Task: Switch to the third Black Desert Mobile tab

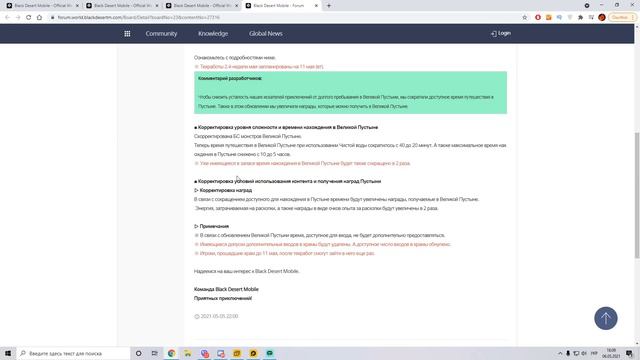Action: (x=202, y=6)
